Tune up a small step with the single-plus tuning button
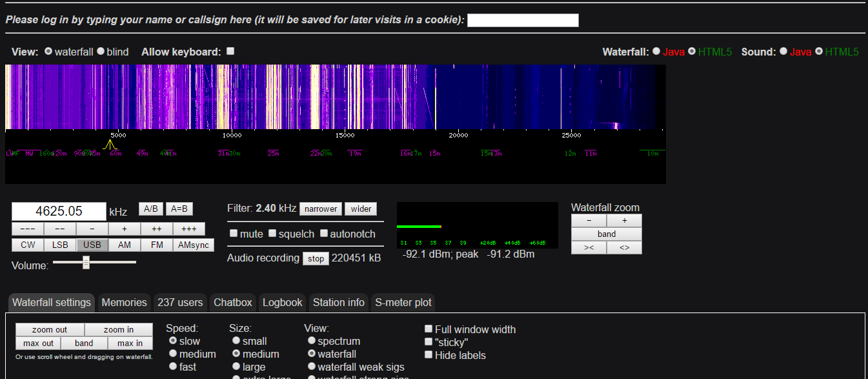 [x=125, y=229]
